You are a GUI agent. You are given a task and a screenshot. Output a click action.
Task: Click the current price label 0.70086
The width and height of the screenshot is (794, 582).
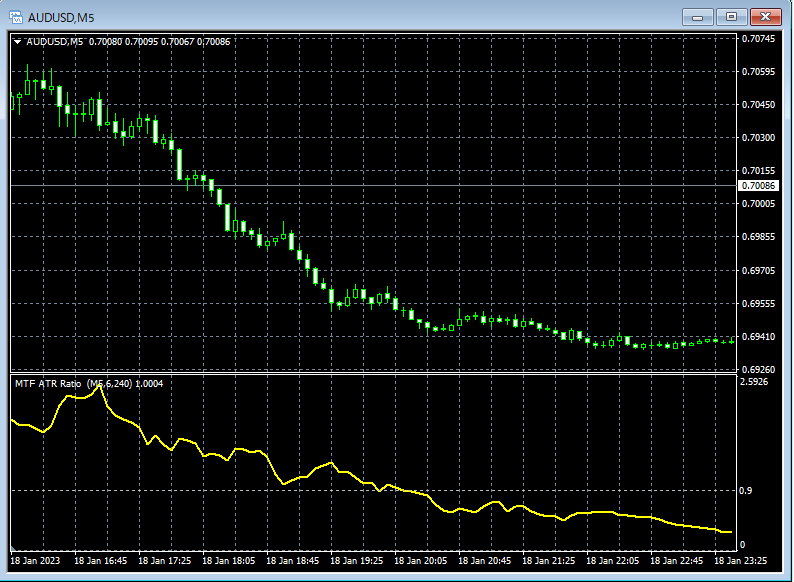click(758, 186)
